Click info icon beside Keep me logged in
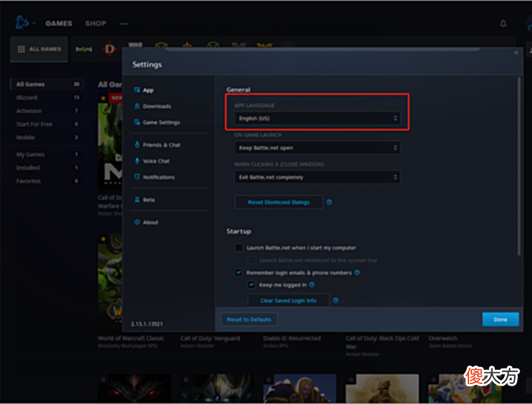The width and height of the screenshot is (532, 404). (x=312, y=285)
